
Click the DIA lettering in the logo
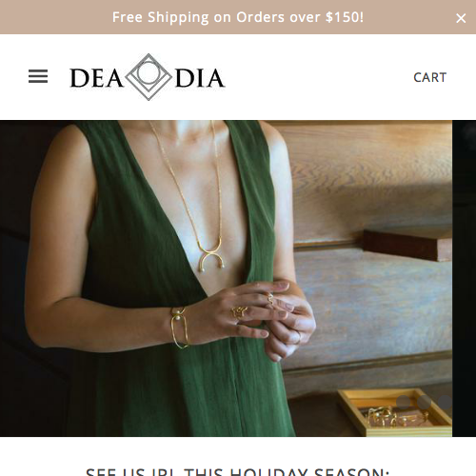click(200, 78)
